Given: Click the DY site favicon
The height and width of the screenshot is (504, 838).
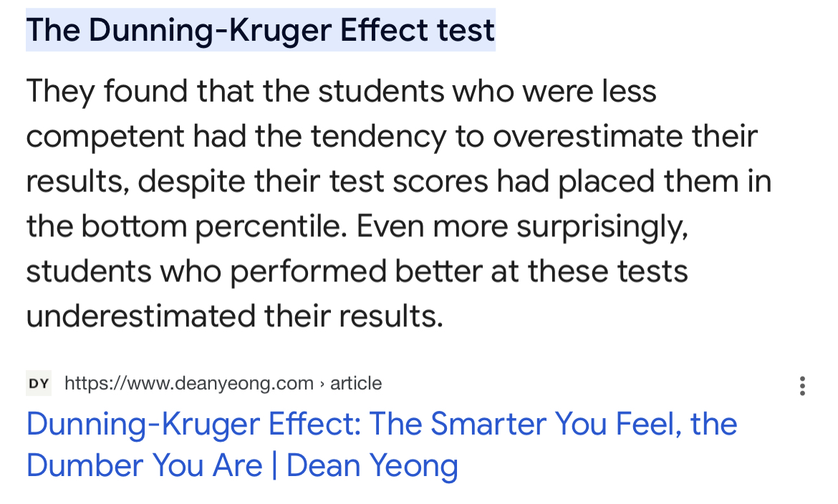Looking at the screenshot, I should [x=39, y=383].
